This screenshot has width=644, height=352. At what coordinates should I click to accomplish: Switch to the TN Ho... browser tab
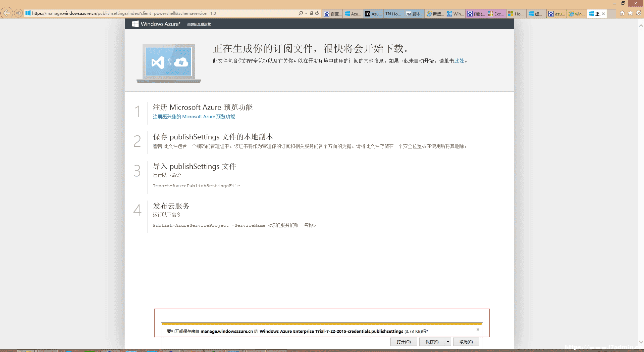point(393,14)
